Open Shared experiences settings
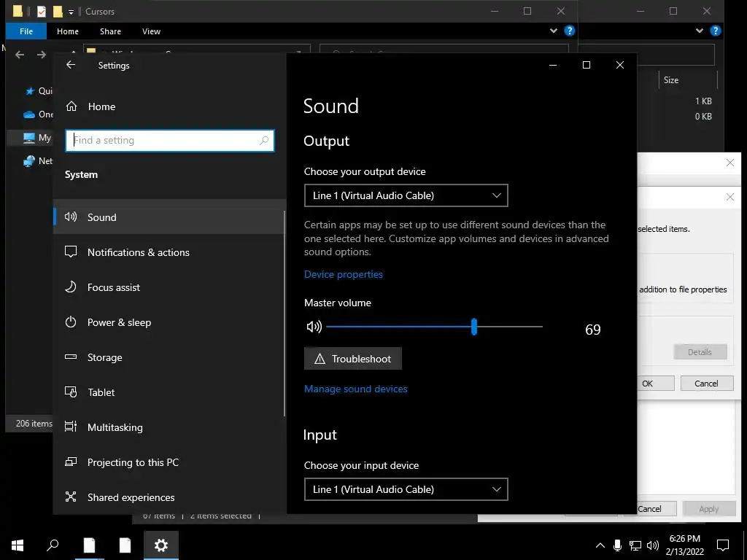The width and height of the screenshot is (747, 560). point(169,497)
